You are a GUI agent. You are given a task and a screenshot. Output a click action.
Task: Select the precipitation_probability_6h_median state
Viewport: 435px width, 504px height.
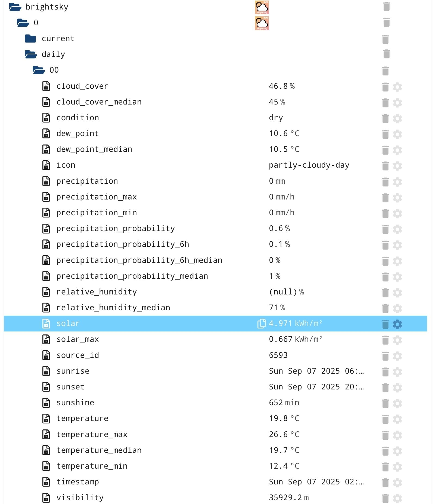pos(139,260)
